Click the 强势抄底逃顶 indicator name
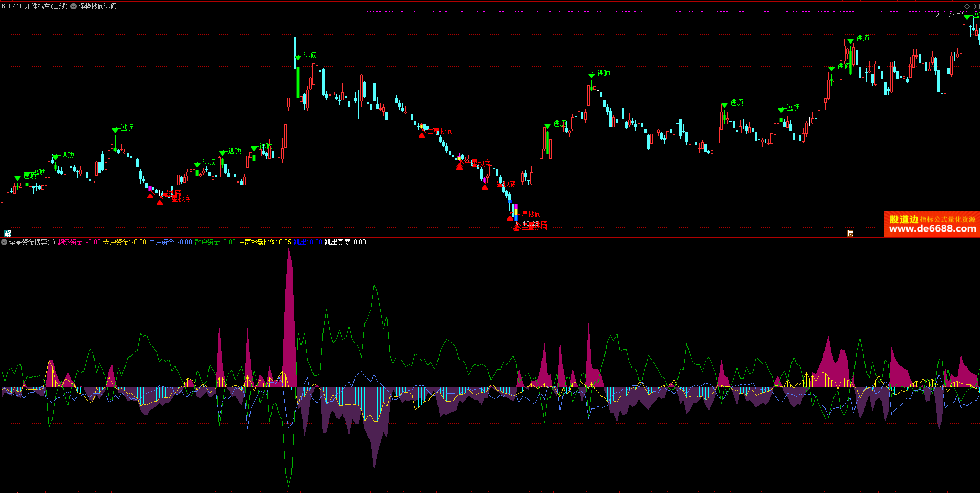The image size is (980, 493). point(98,6)
